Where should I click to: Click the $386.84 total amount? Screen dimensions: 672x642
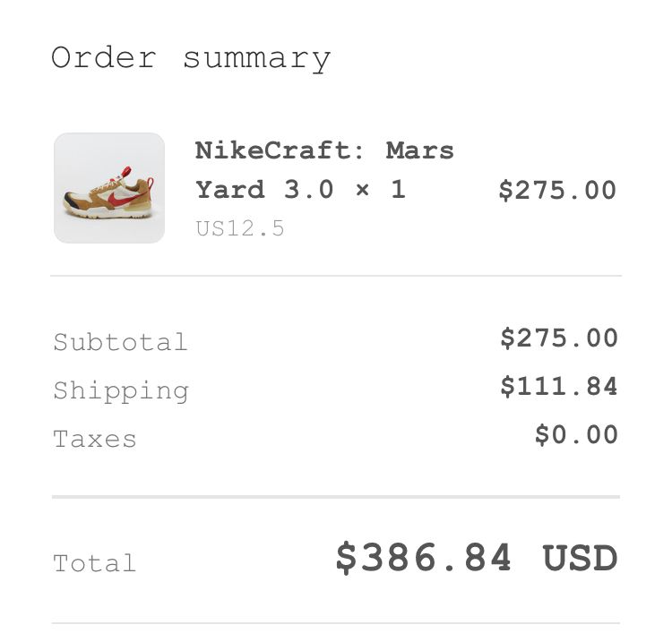pos(424,557)
